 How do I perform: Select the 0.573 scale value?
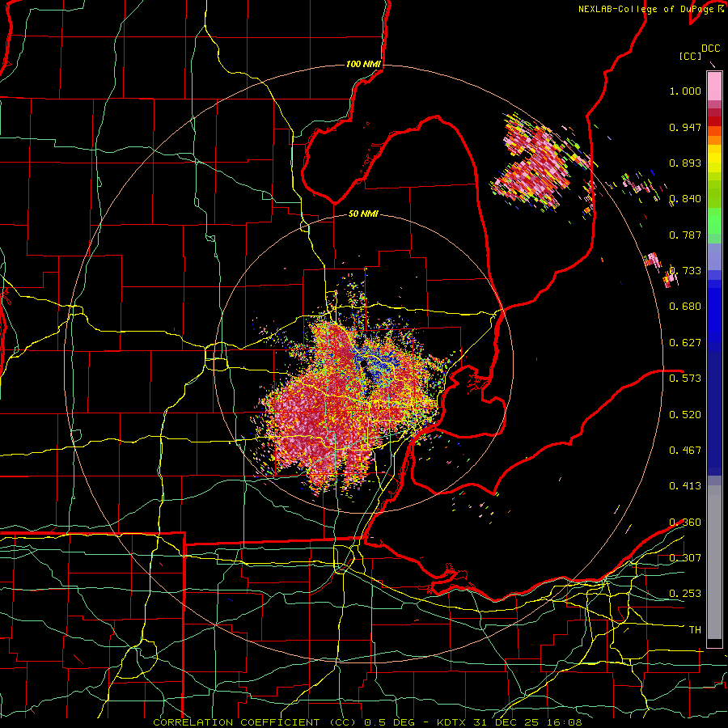pyautogui.click(x=685, y=379)
